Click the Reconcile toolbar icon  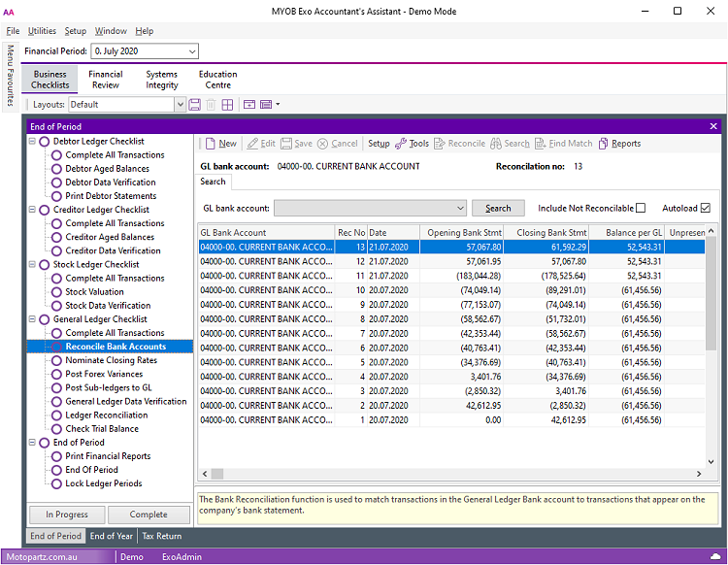(x=459, y=144)
